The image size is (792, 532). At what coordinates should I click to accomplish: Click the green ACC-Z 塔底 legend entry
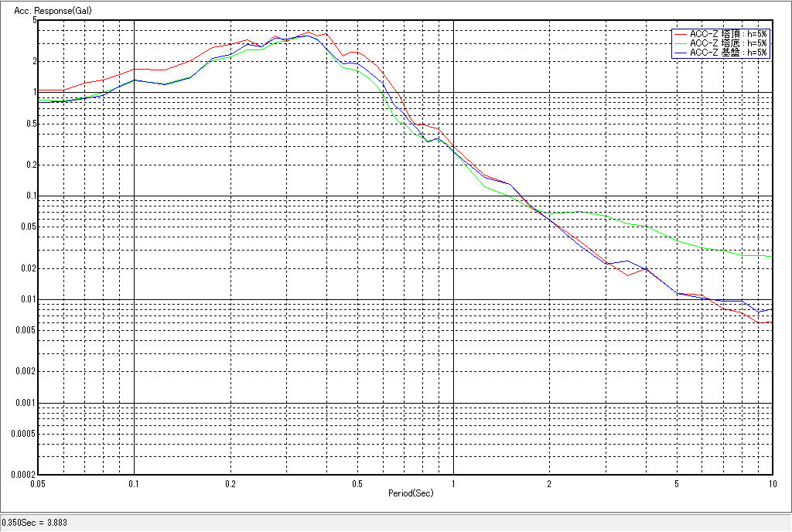pyautogui.click(x=728, y=43)
